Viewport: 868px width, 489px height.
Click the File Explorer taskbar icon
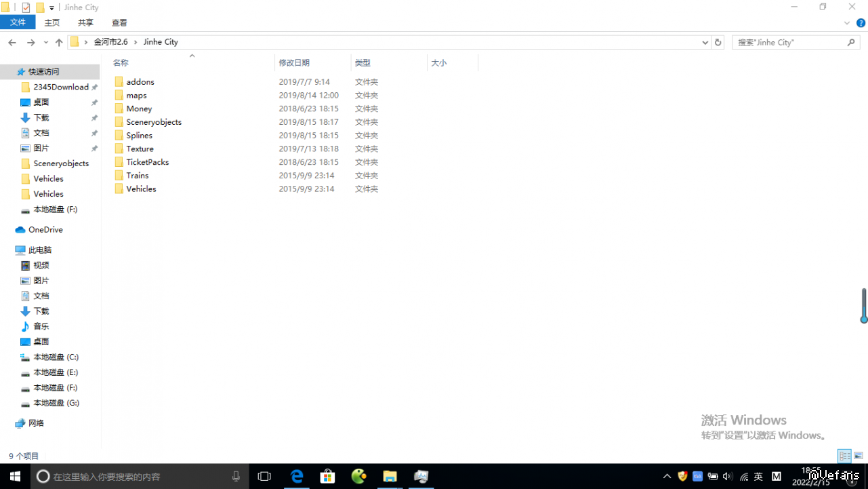click(390, 476)
